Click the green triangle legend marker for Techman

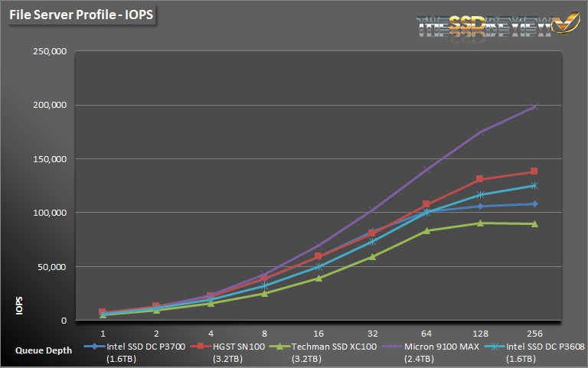tap(279, 347)
